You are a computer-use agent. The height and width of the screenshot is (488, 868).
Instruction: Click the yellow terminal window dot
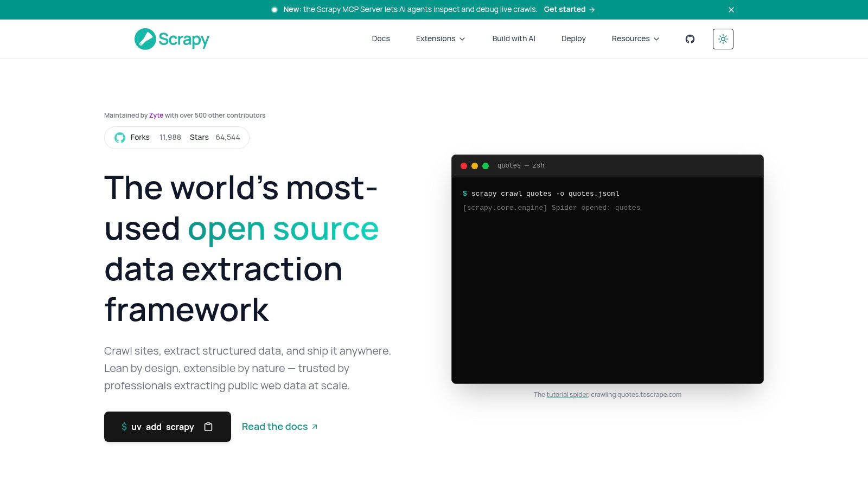click(475, 166)
